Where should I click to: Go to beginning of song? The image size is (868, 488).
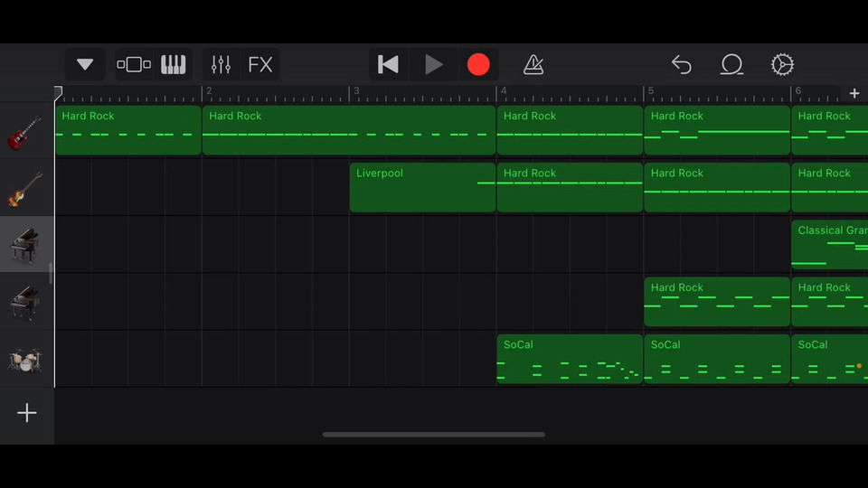(388, 65)
